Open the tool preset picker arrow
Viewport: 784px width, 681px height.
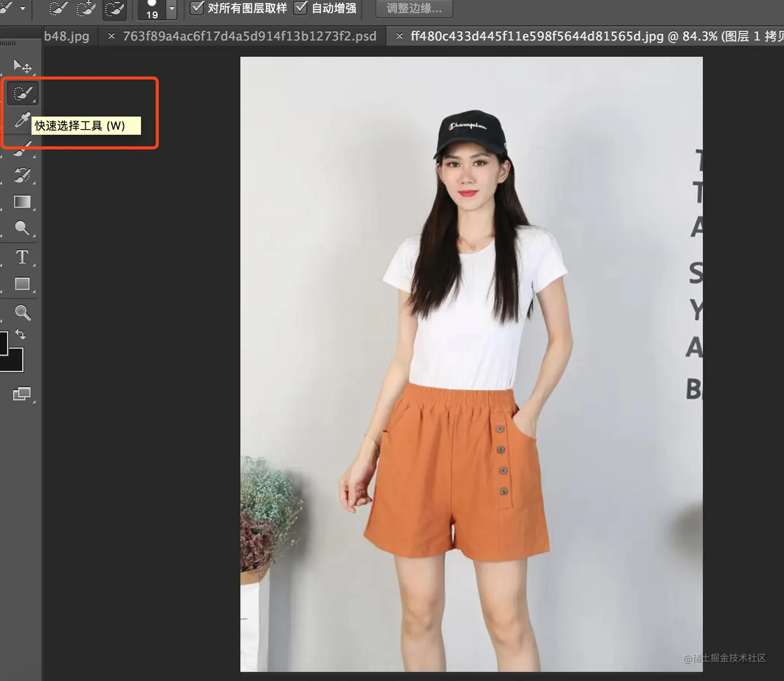[x=23, y=8]
